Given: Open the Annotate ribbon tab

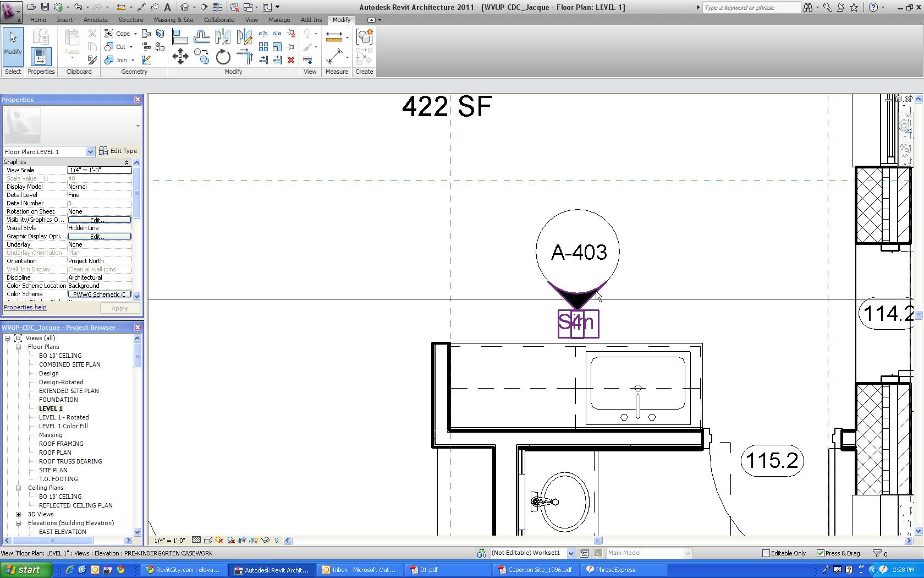Looking at the screenshot, I should click(x=95, y=20).
